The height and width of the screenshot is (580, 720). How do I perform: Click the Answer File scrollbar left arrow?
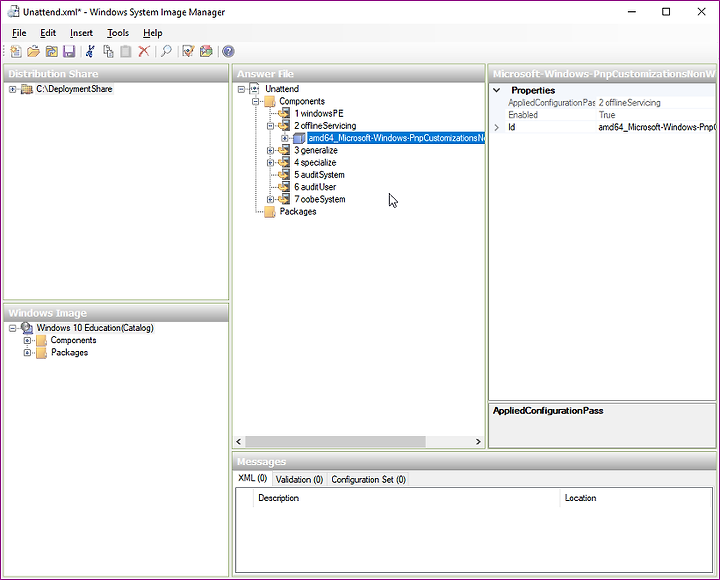click(239, 441)
